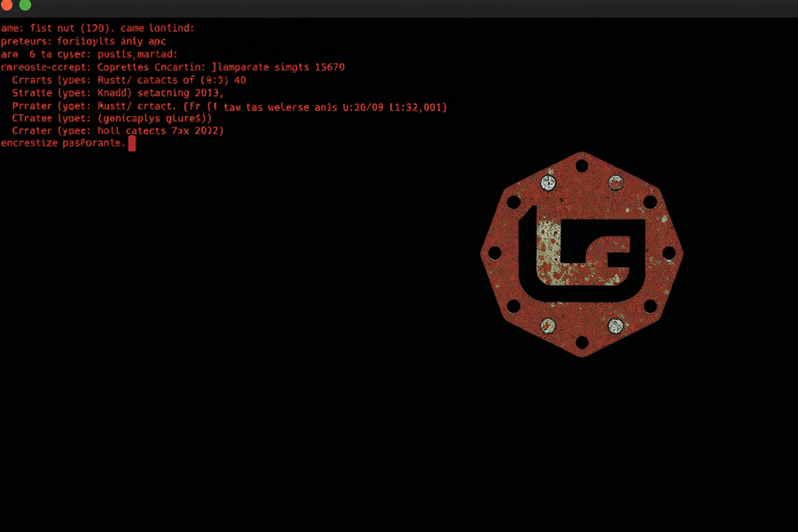Click the bottommost bolt hole of the octagon
798x532 pixels.
pos(582,342)
